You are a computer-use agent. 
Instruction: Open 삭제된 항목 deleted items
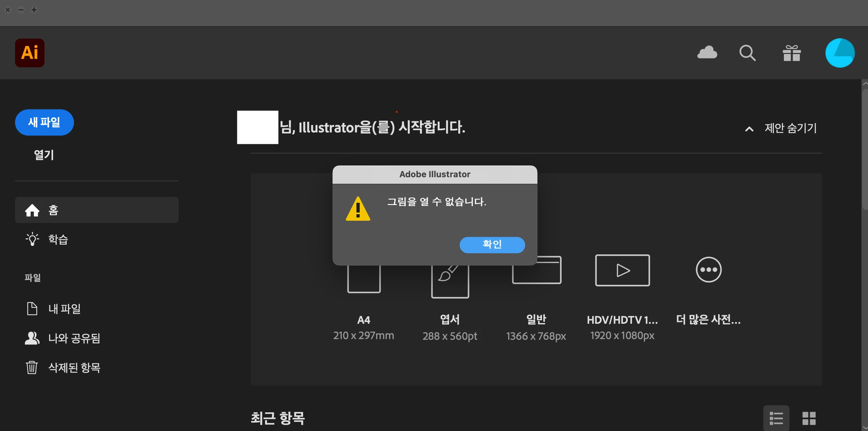point(74,367)
